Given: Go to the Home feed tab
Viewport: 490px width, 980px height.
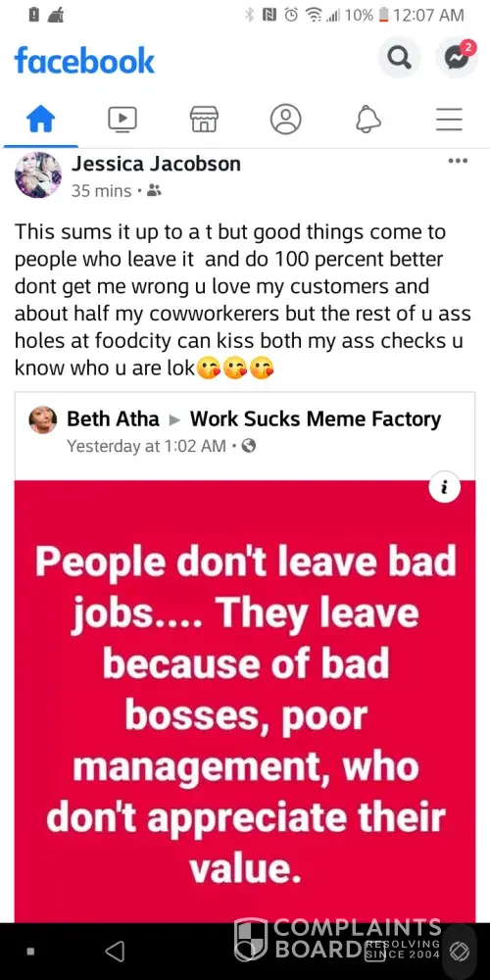Looking at the screenshot, I should tap(40, 119).
